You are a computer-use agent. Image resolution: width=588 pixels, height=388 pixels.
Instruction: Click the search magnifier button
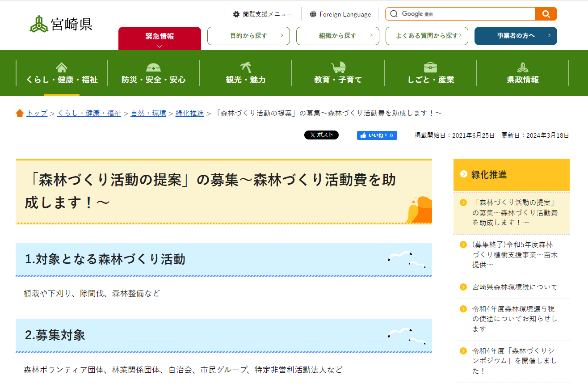click(x=546, y=14)
